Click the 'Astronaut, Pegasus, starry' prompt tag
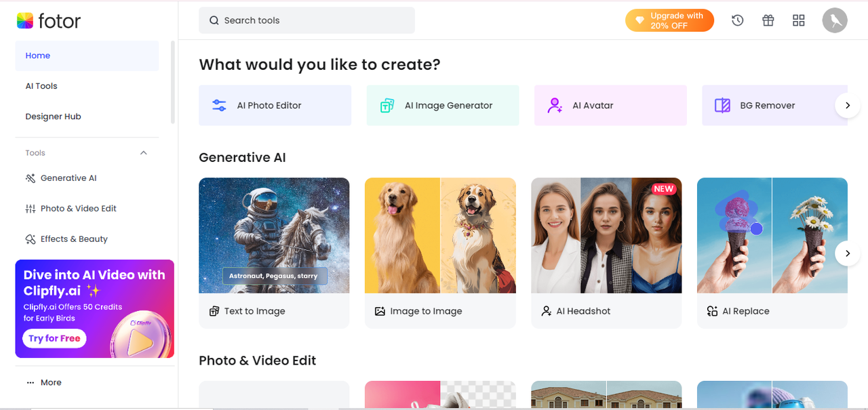The image size is (868, 410). [x=274, y=276]
